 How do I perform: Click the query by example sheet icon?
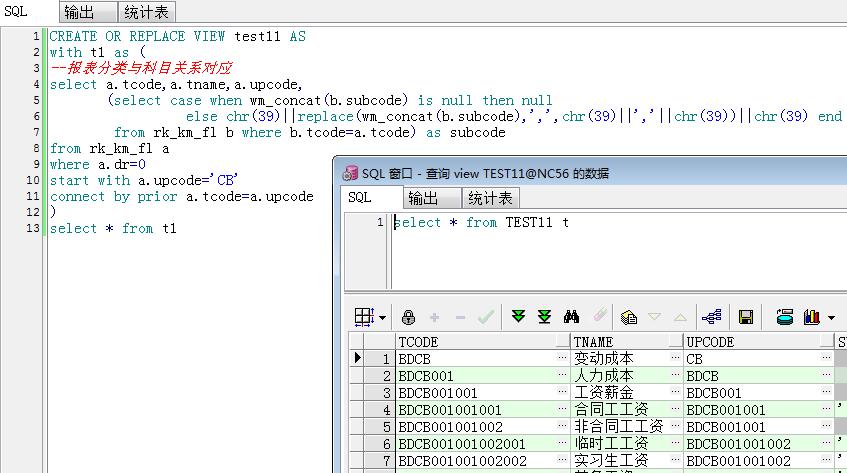(629, 317)
